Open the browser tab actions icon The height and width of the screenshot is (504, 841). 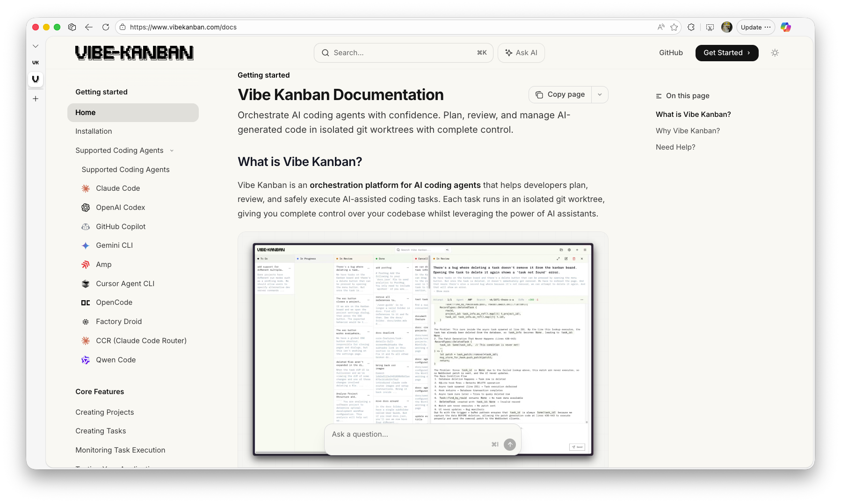pyautogui.click(x=72, y=27)
